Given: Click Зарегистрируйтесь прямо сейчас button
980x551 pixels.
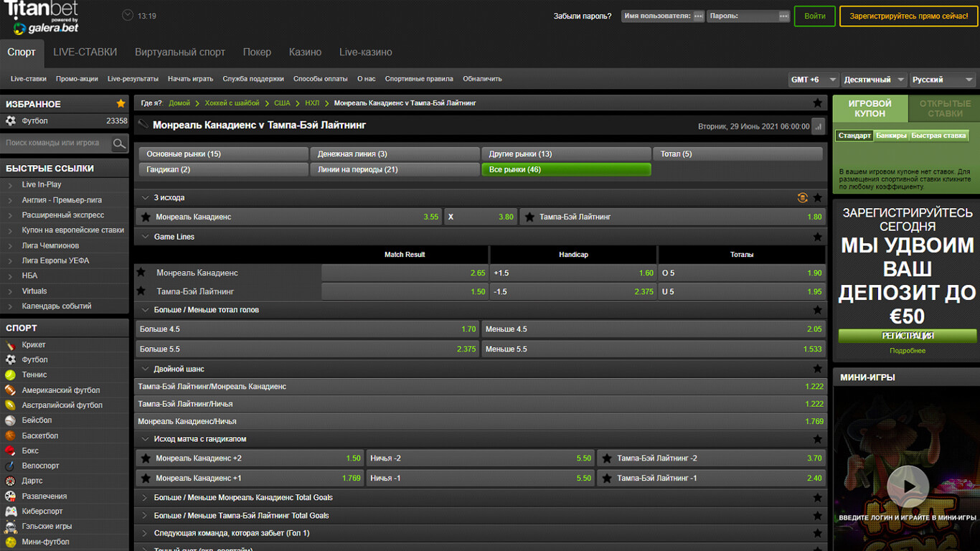Looking at the screenshot, I should point(908,16).
